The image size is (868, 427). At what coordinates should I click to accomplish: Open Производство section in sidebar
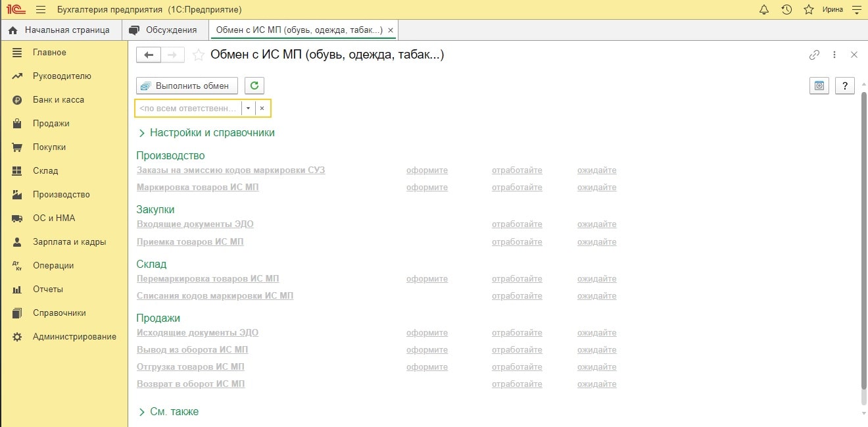click(61, 195)
